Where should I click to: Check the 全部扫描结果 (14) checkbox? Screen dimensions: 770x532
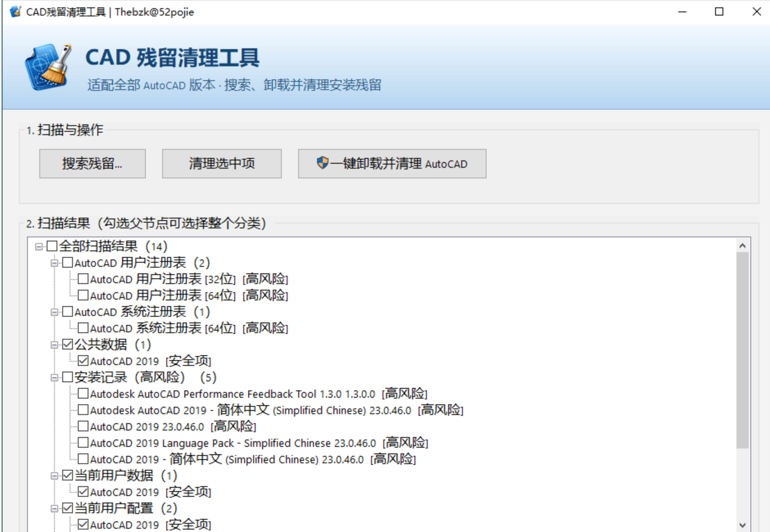pyautogui.click(x=52, y=246)
